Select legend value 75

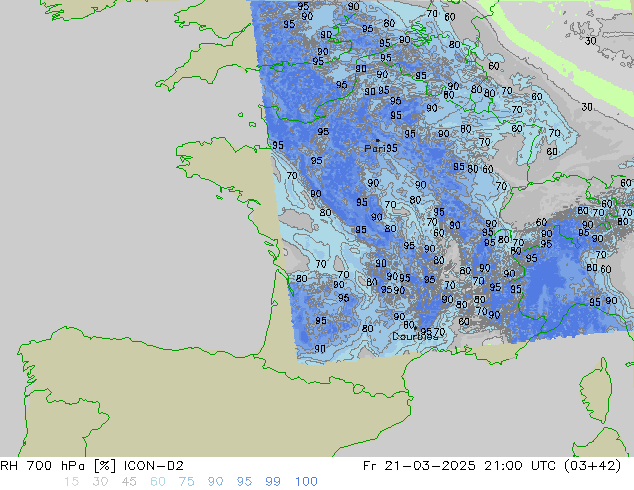[186, 482]
